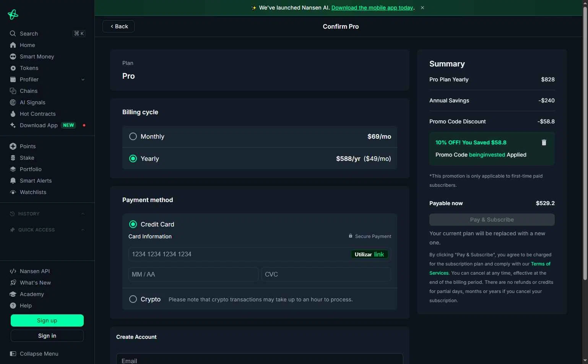Click the Hot Contracts flame icon
The image size is (588, 364).
[13, 114]
